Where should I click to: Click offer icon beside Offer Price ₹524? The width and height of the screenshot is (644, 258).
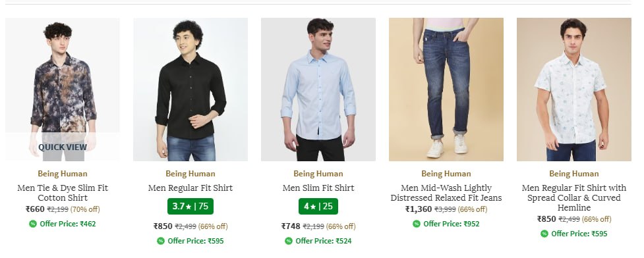pos(289,241)
